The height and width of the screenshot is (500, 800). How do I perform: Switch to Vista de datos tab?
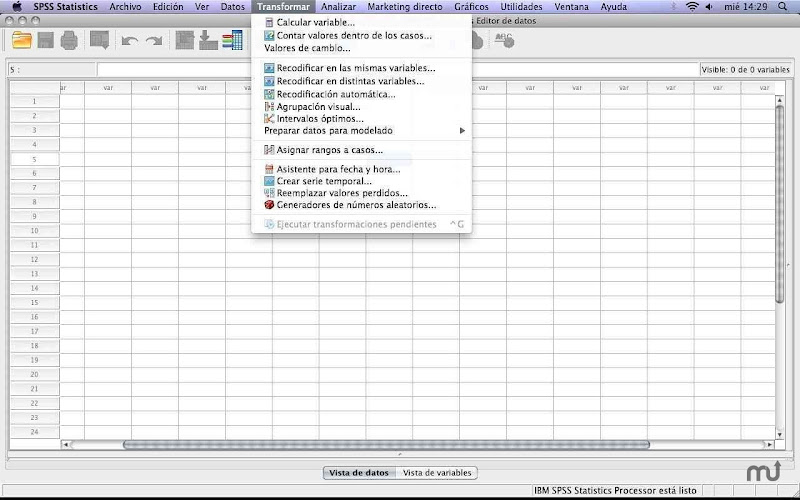tap(359, 473)
